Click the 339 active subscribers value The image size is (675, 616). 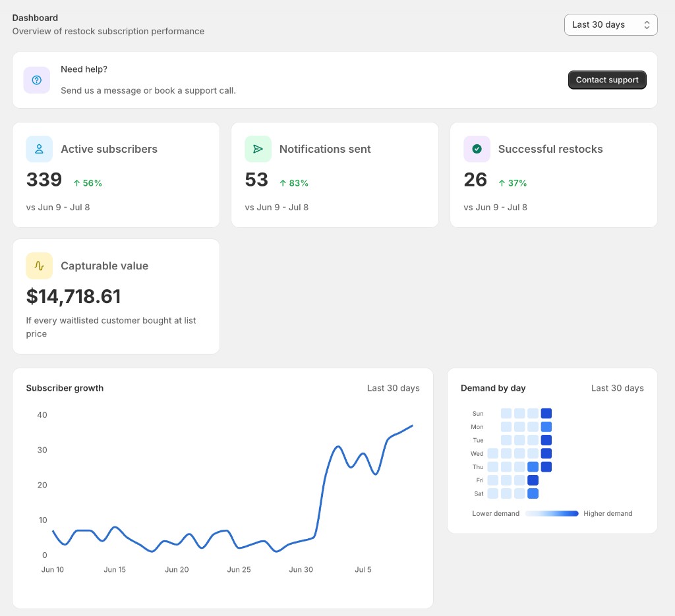(44, 179)
